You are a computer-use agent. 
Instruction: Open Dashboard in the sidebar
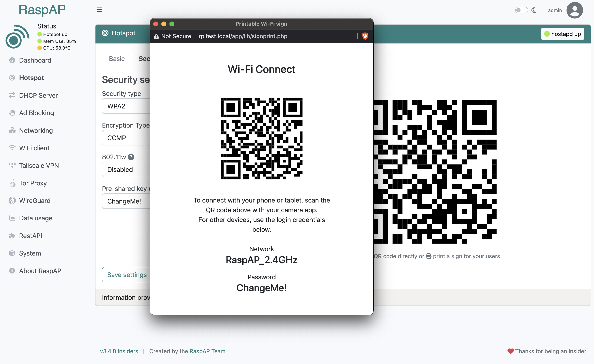35,60
